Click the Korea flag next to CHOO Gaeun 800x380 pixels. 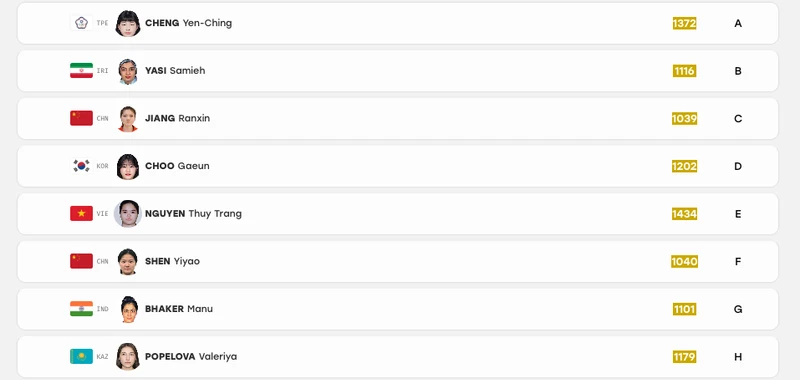[x=82, y=166]
